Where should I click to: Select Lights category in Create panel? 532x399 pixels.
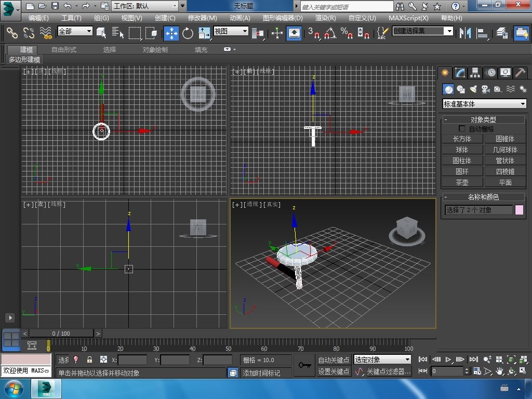pyautogui.click(x=473, y=89)
